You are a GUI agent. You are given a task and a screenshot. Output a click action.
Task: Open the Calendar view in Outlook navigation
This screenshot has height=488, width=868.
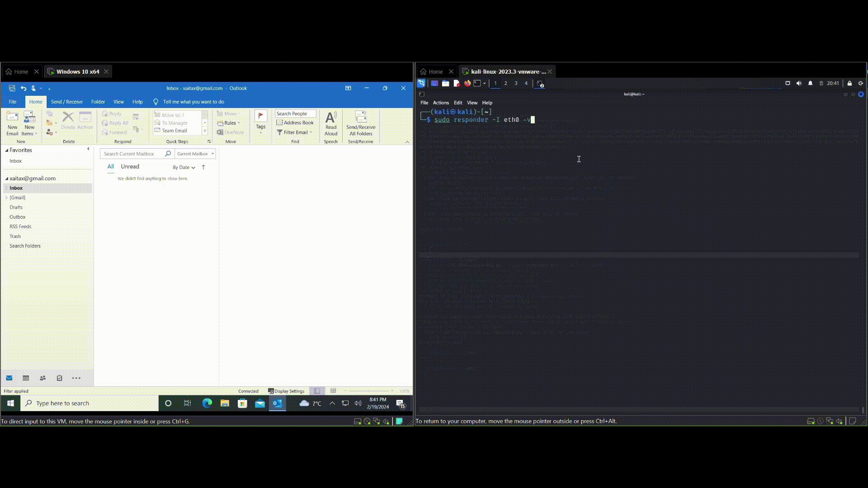point(26,378)
